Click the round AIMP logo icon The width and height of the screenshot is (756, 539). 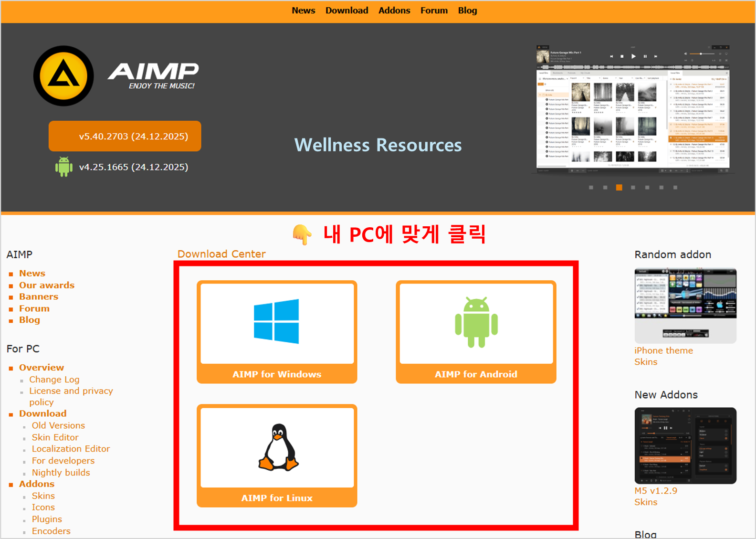(63, 76)
